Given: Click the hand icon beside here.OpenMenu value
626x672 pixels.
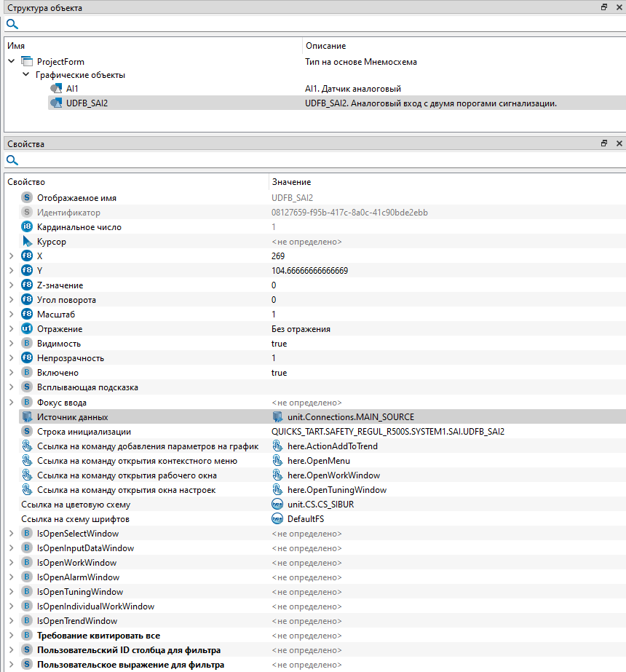Looking at the screenshot, I should 277,461.
